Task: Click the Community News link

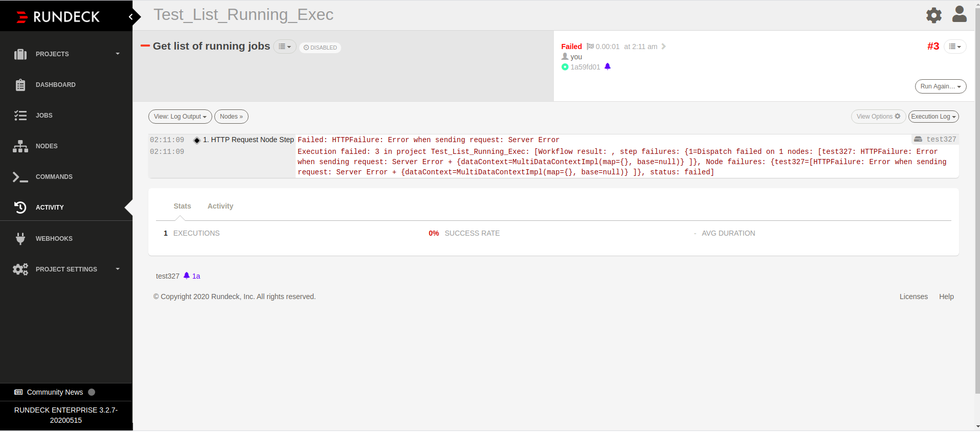Action: (x=55, y=392)
